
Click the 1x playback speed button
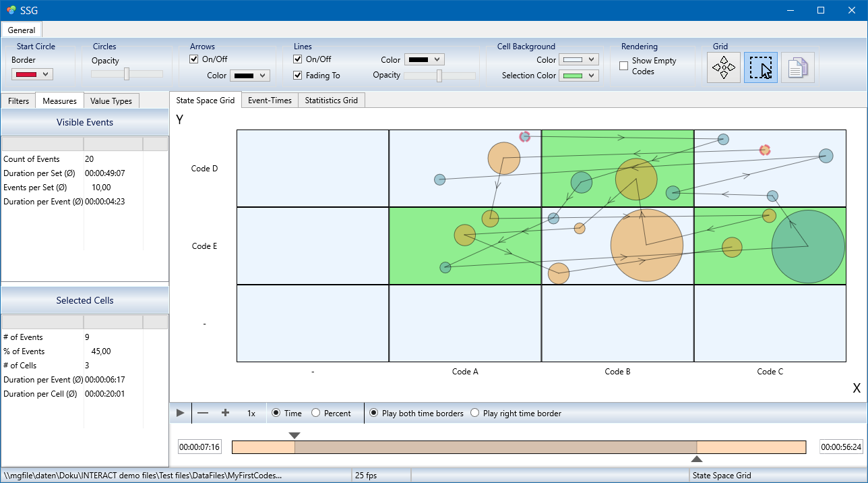[251, 413]
